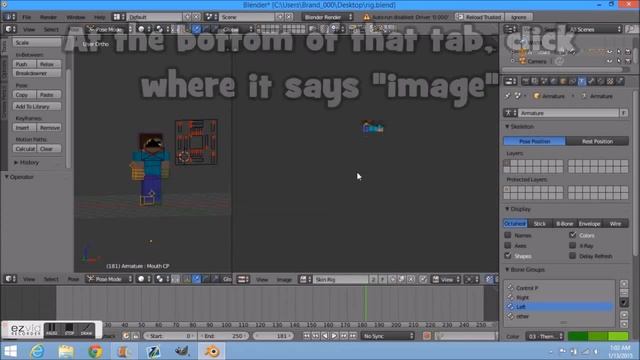Select the Right bone group
This screenshot has width=640, height=360.
[x=559, y=297]
